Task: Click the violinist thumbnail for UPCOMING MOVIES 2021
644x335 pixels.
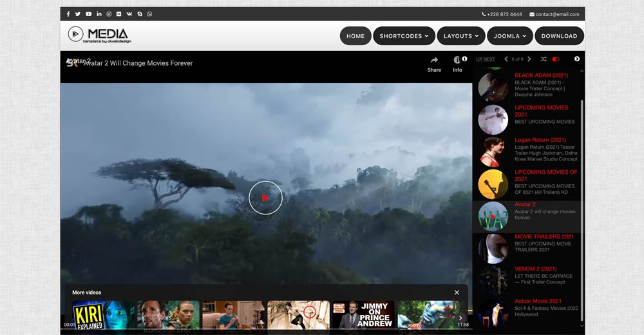Action: pyautogui.click(x=493, y=120)
